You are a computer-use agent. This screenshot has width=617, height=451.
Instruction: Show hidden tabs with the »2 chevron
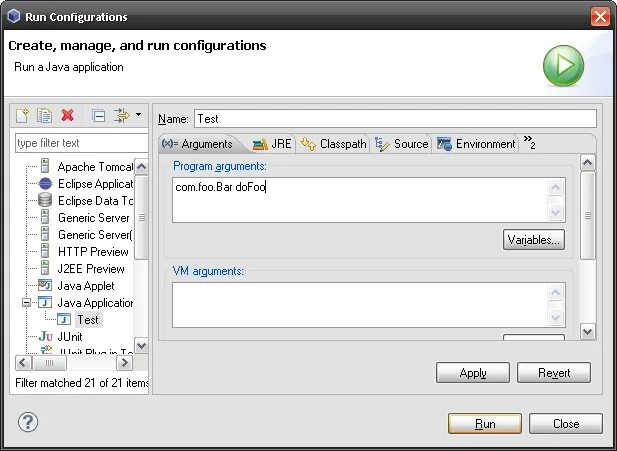pos(530,142)
